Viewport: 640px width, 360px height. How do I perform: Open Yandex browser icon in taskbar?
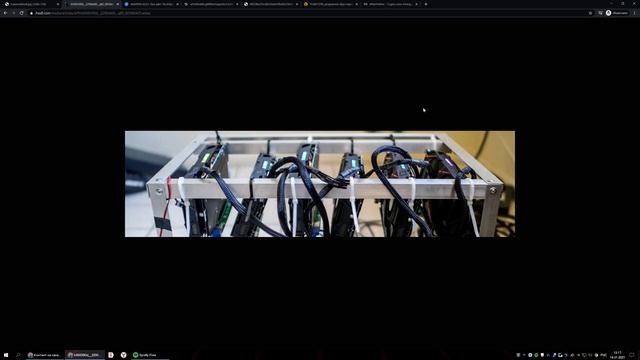click(x=123, y=355)
